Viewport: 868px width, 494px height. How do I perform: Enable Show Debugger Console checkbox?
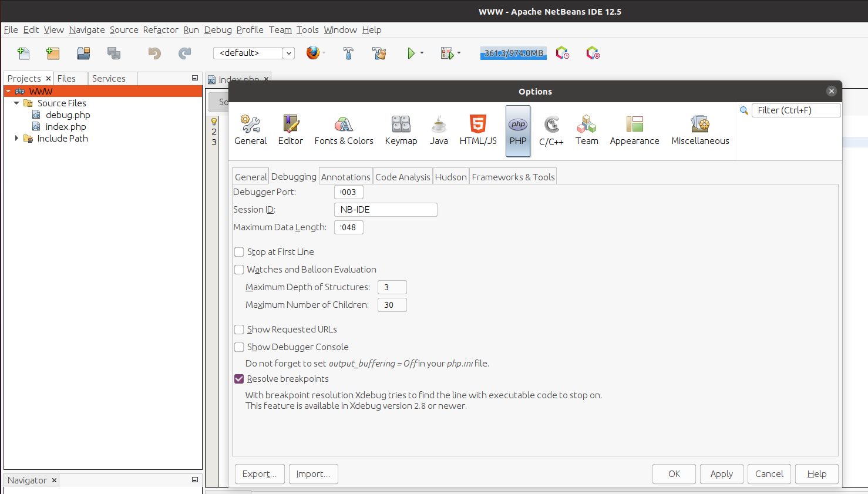point(239,347)
